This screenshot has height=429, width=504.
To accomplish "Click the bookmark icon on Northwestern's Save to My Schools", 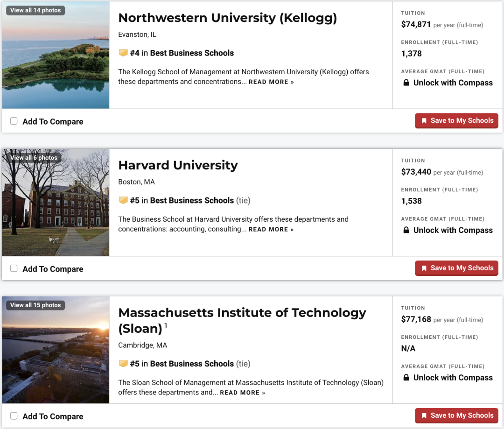I will point(424,121).
